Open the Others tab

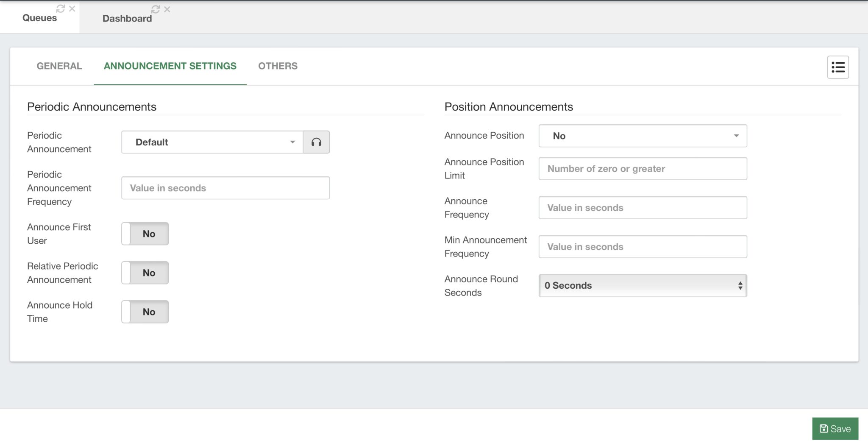click(278, 66)
